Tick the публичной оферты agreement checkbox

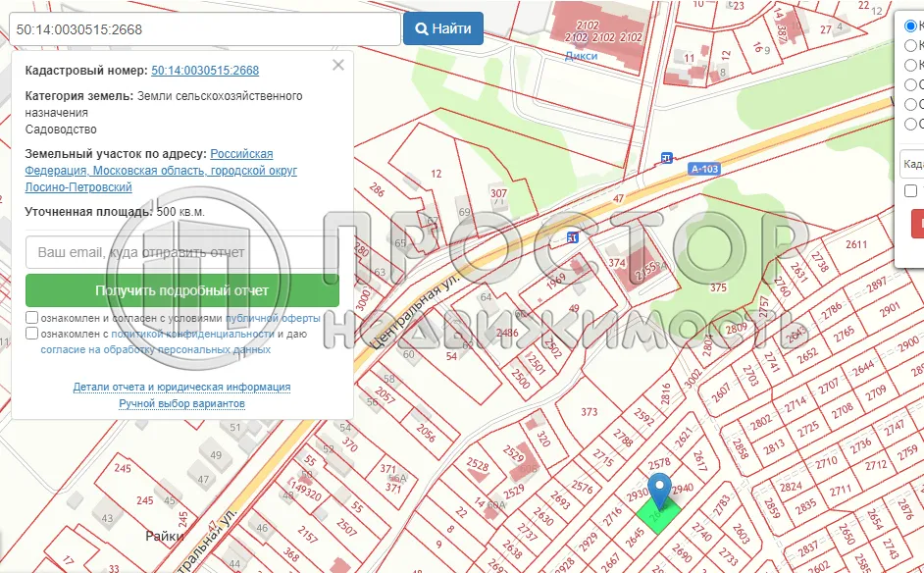tap(32, 318)
